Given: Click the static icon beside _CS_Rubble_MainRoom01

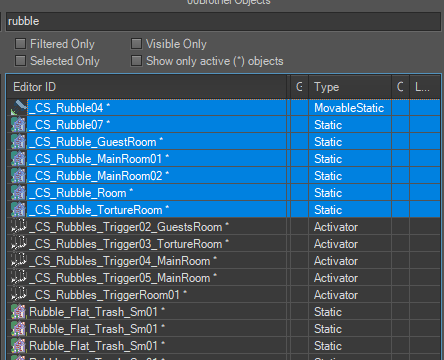Looking at the screenshot, I should point(19,159).
